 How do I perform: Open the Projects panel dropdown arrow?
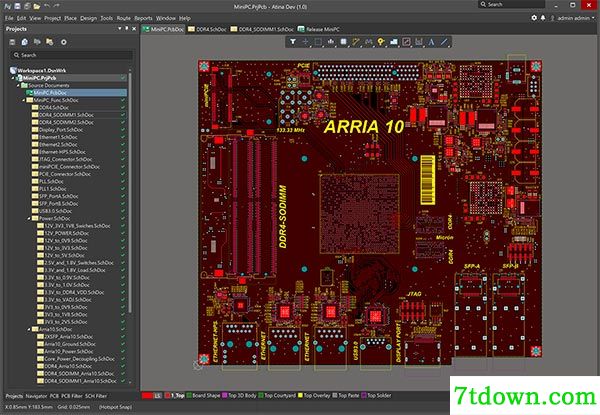(119, 29)
